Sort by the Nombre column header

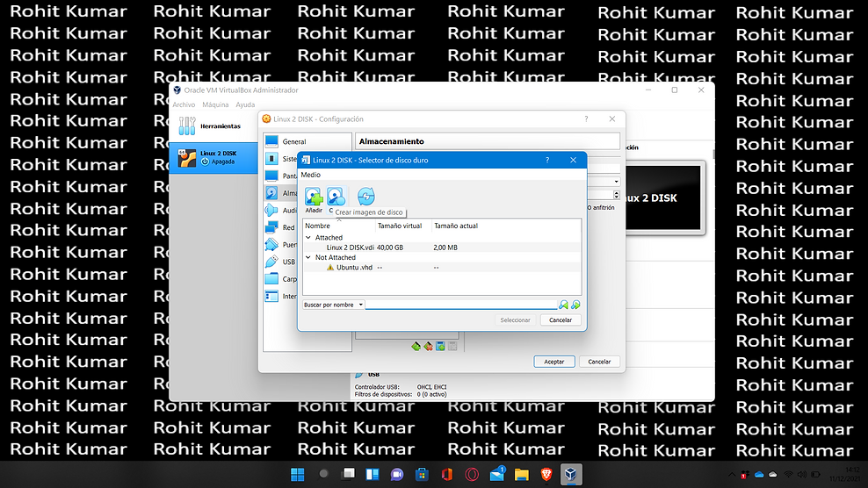click(339, 226)
